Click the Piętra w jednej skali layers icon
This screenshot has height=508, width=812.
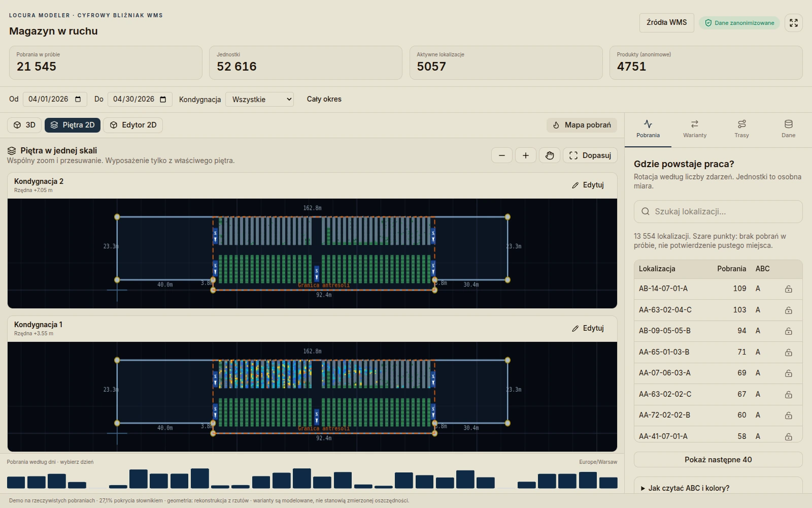[12, 151]
